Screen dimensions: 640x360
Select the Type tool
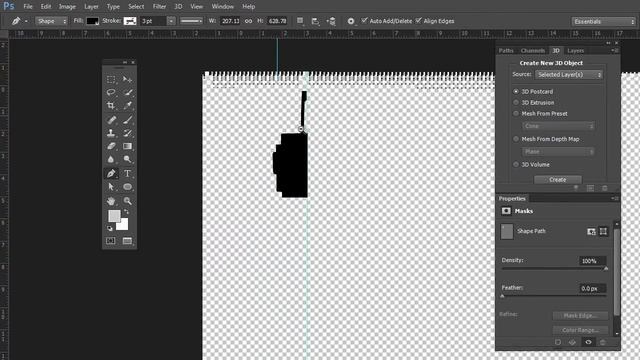click(x=127, y=173)
